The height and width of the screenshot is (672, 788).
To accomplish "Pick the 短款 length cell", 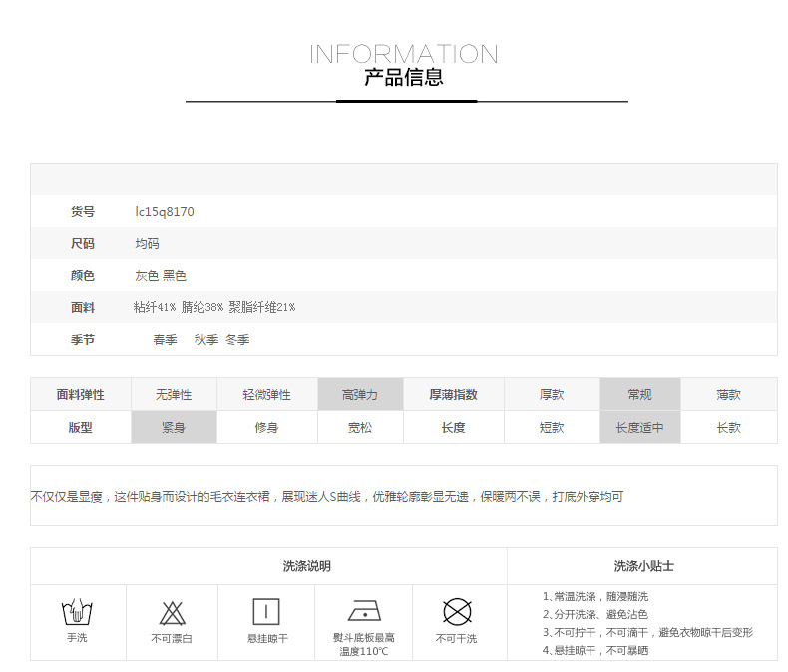I will [552, 427].
